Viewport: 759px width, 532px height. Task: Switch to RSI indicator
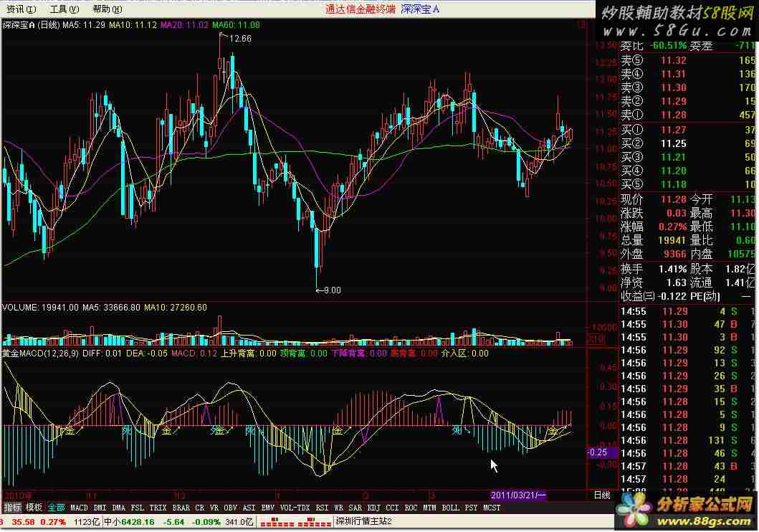pyautogui.click(x=322, y=508)
